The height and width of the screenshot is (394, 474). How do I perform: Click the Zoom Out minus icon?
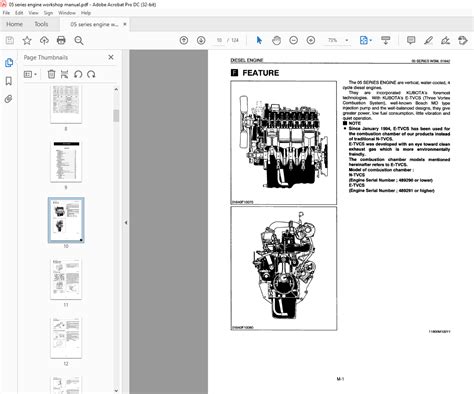coord(293,41)
